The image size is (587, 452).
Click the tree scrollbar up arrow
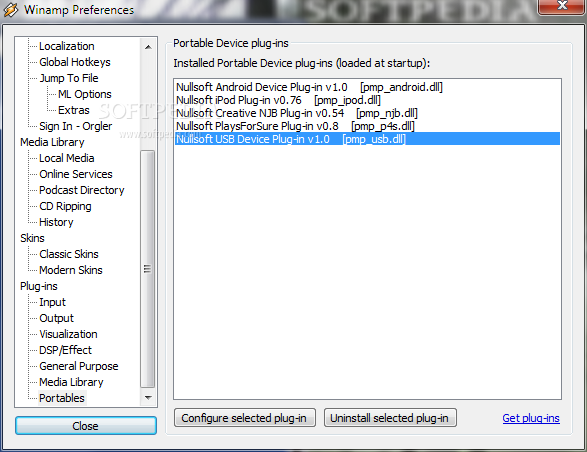148,47
